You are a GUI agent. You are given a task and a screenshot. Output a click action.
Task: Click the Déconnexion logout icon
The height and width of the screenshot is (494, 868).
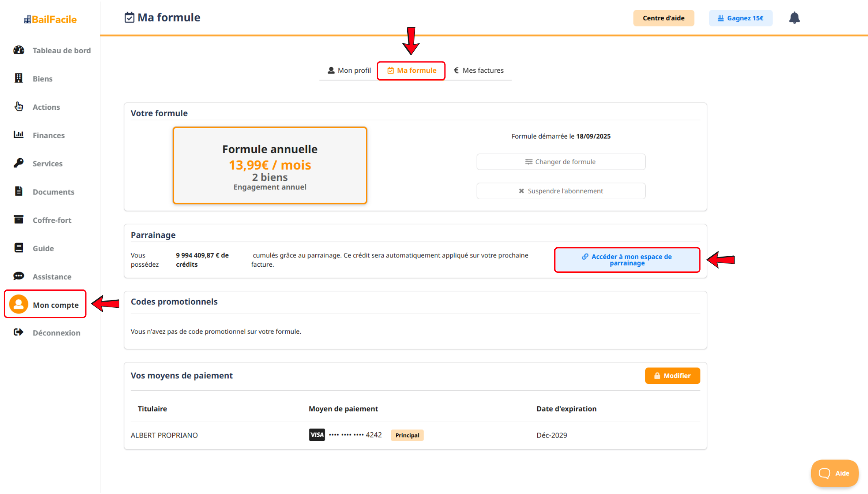point(19,332)
